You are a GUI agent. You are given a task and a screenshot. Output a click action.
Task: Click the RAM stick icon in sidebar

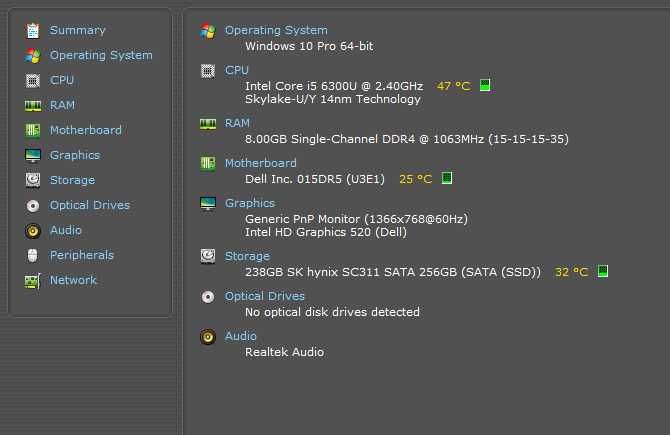(x=33, y=105)
